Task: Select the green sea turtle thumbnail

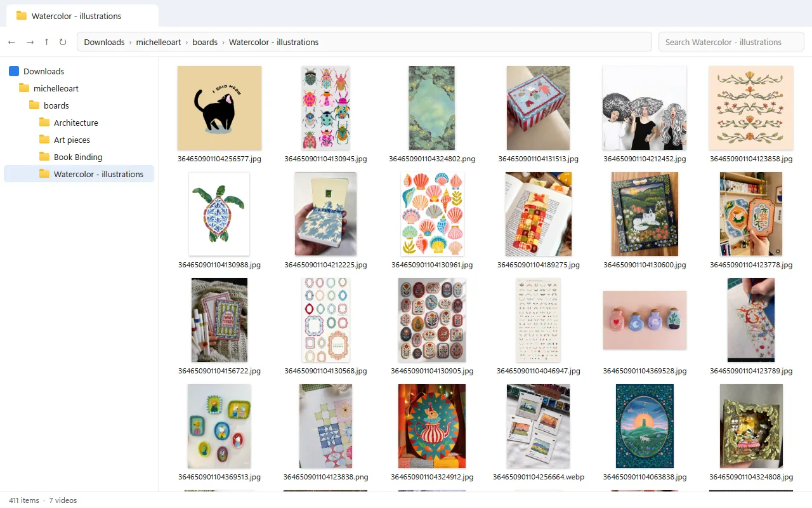Action: click(219, 214)
